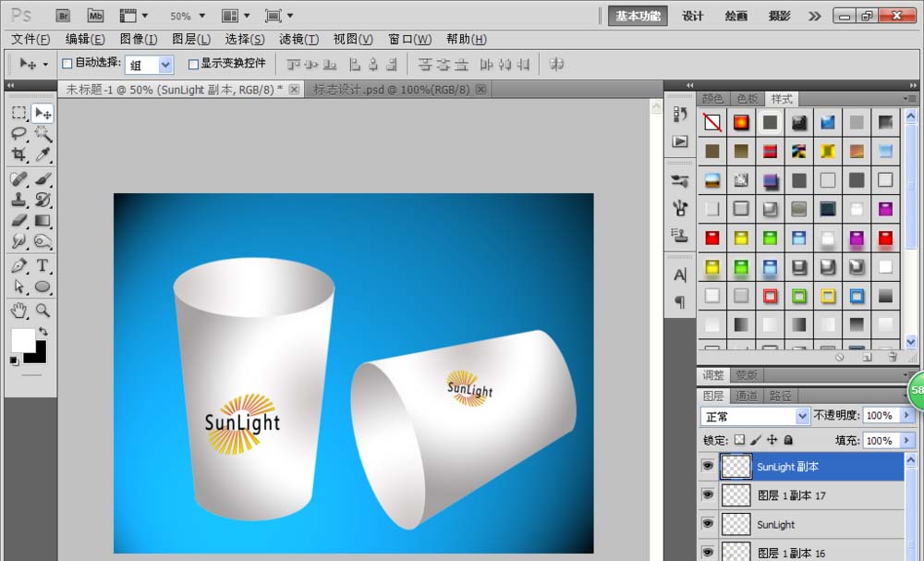Select the Magic Wand tool

point(43,133)
